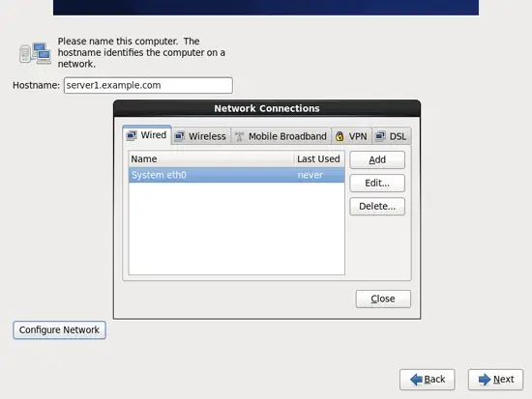This screenshot has width=532, height=399.
Task: Proceed with the Next button
Action: click(x=495, y=380)
